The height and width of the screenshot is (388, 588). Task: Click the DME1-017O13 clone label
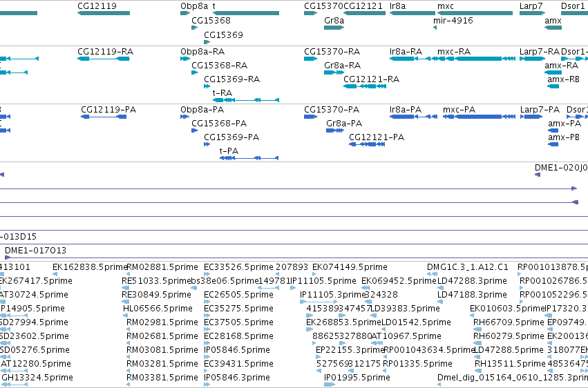pyautogui.click(x=36, y=250)
